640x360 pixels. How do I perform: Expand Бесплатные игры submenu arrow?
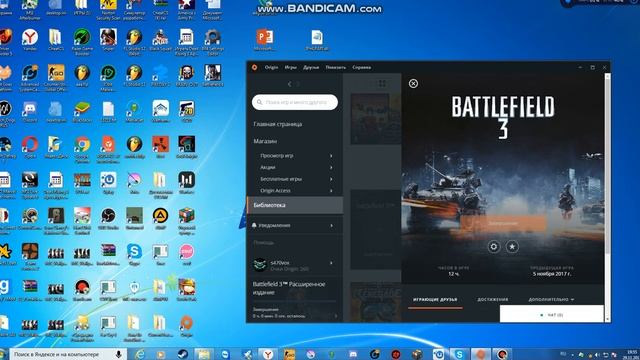331,179
